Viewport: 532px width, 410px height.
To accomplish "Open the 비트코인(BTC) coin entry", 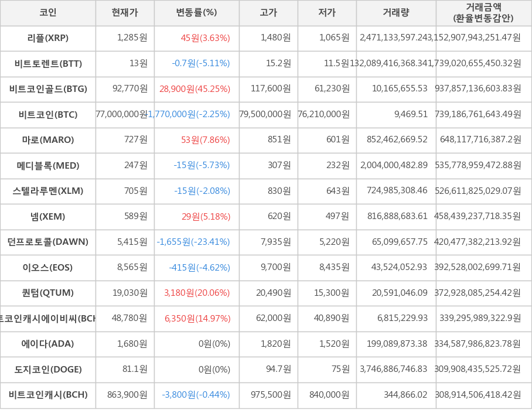I will tap(48, 114).
